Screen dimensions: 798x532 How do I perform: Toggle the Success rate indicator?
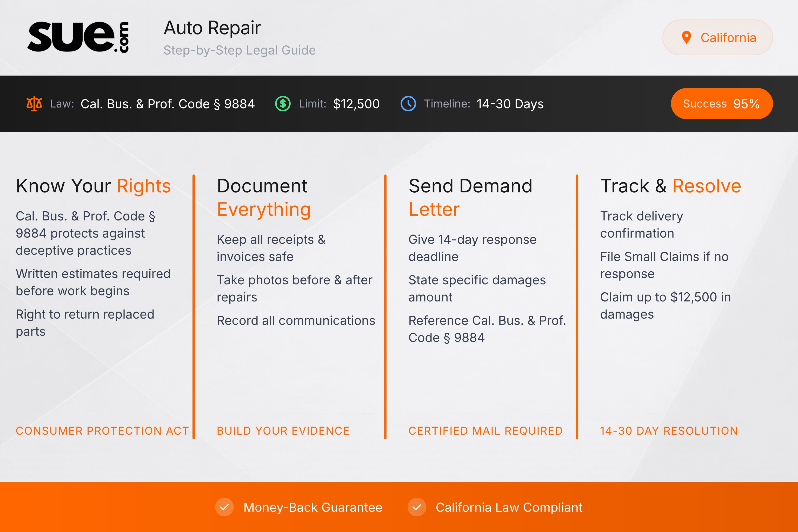(x=722, y=104)
